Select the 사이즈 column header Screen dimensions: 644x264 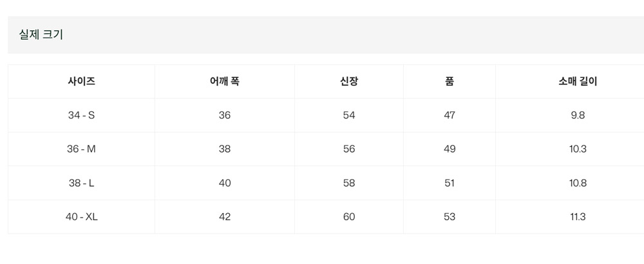(81, 81)
